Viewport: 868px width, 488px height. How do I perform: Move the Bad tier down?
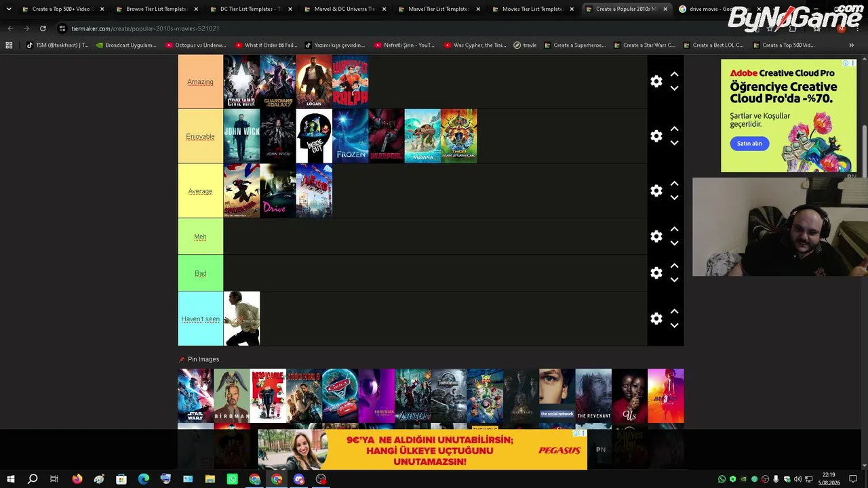tap(674, 281)
